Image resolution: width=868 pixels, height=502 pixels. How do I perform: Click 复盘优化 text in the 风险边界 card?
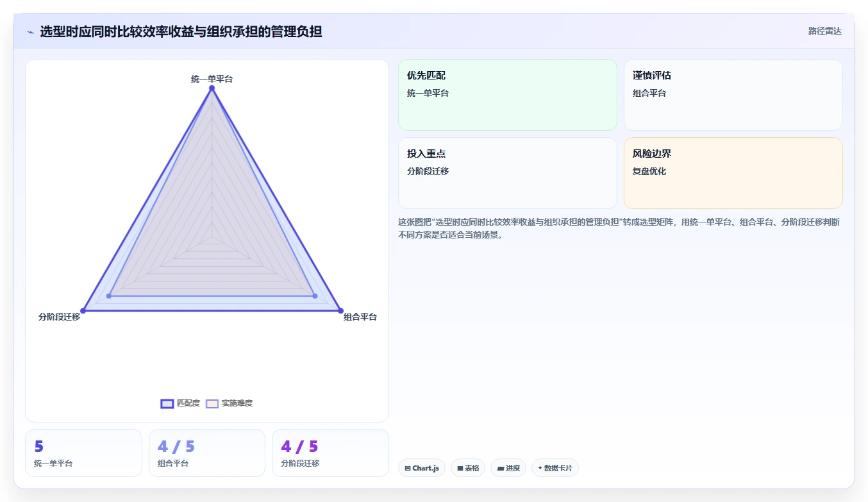click(x=649, y=171)
